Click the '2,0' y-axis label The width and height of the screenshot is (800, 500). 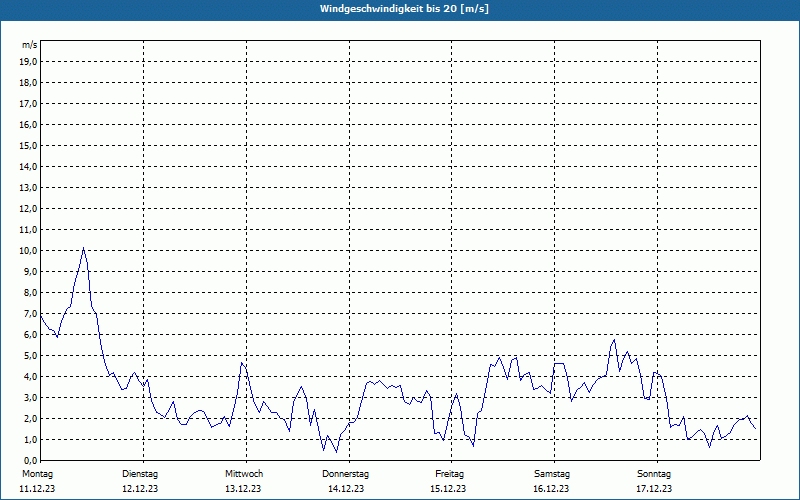click(x=31, y=419)
